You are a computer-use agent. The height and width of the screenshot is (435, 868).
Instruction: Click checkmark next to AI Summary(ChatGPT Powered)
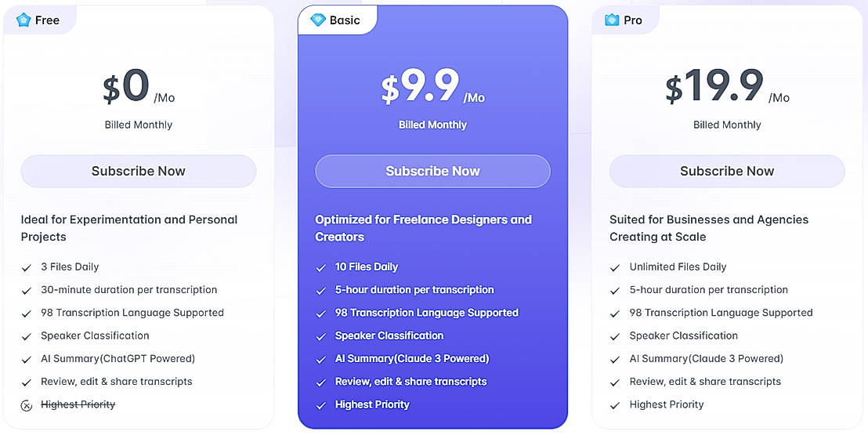[27, 359]
